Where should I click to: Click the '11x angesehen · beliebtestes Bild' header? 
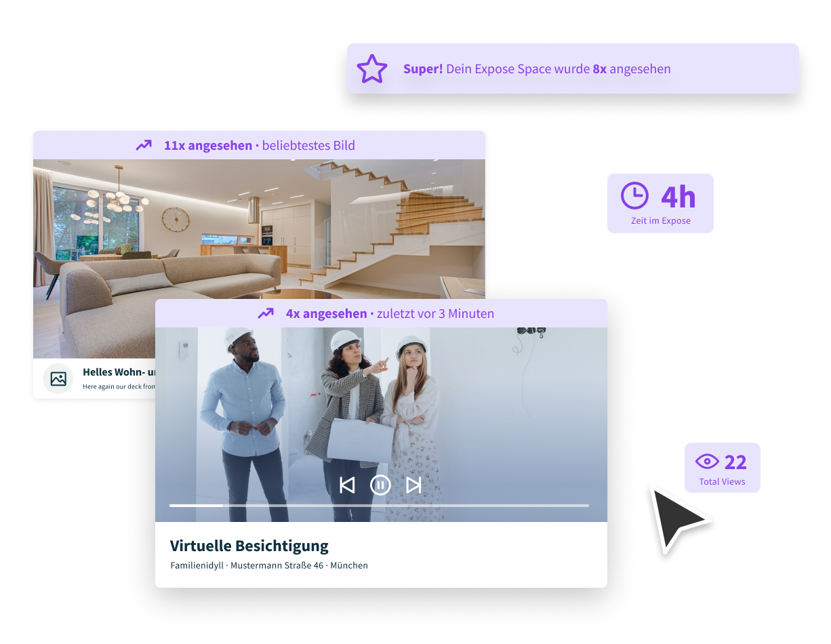coord(259,145)
